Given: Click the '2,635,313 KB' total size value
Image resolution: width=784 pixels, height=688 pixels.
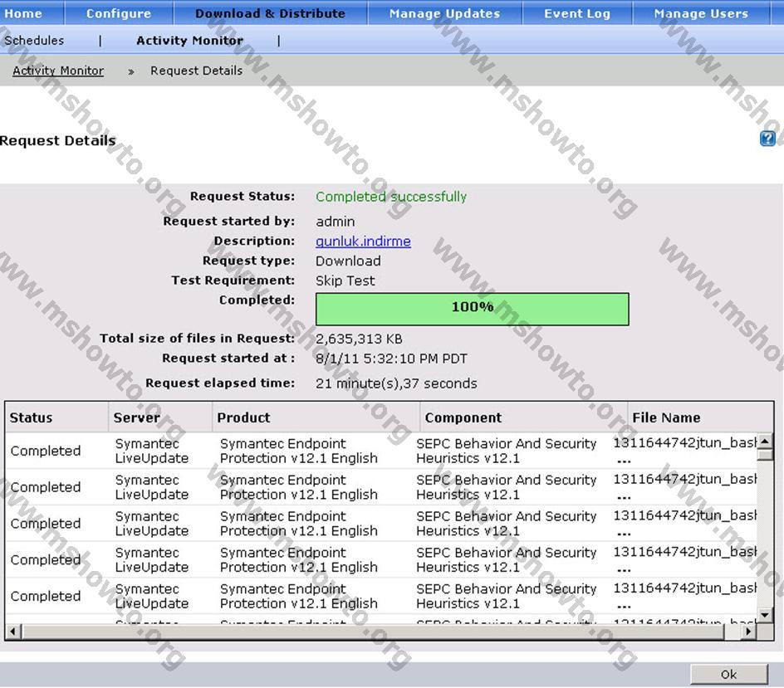Looking at the screenshot, I should tap(359, 339).
